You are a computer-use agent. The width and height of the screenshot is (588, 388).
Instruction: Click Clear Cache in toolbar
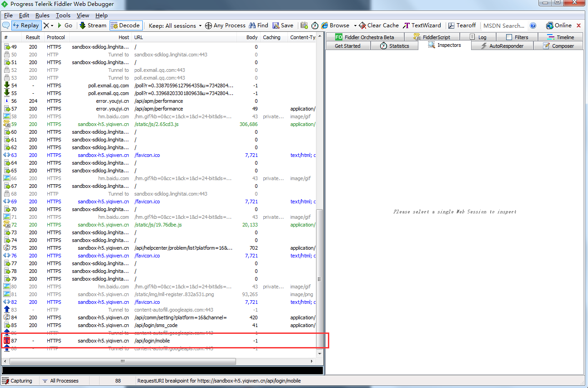379,25
